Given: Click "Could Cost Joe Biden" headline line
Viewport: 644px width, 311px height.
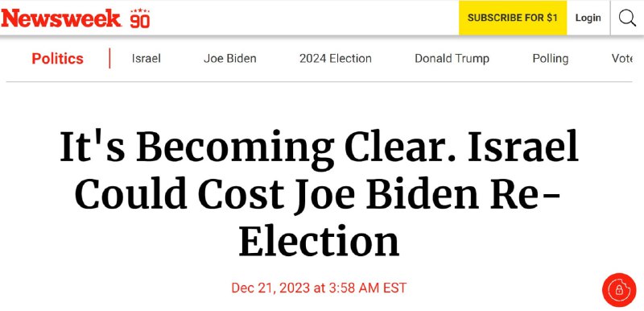Looking at the screenshot, I should point(276,194).
